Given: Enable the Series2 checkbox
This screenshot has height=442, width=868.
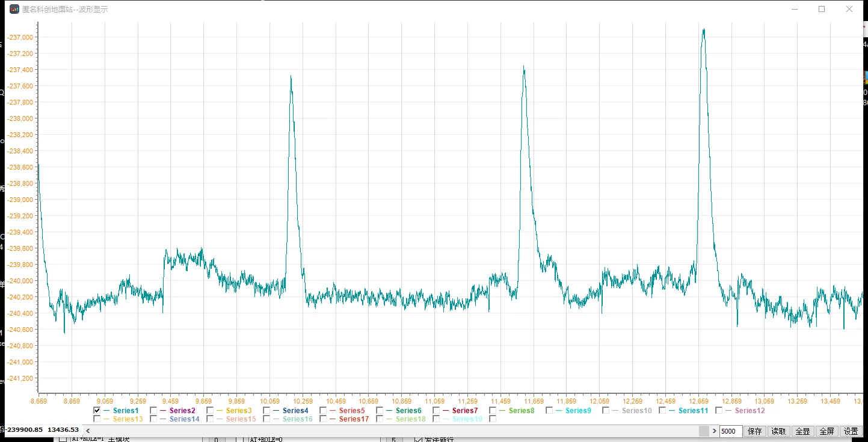Looking at the screenshot, I should [x=154, y=411].
